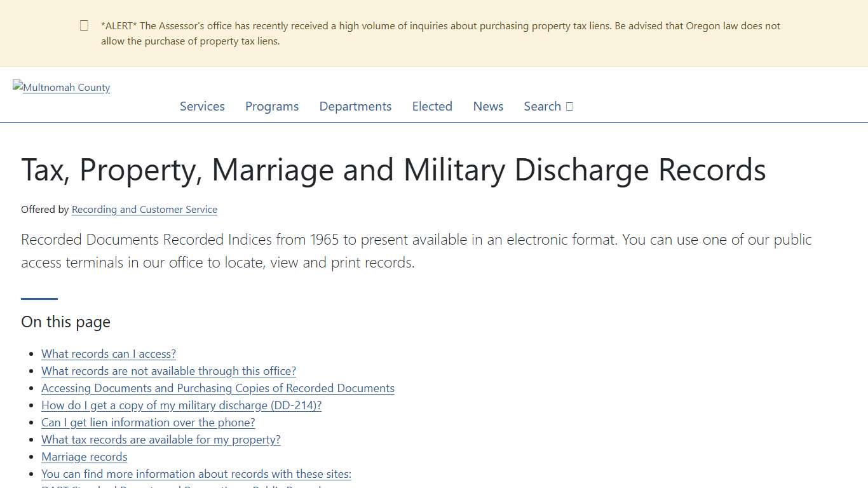868x488 pixels.
Task: Open the Services menu
Action: click(x=202, y=106)
